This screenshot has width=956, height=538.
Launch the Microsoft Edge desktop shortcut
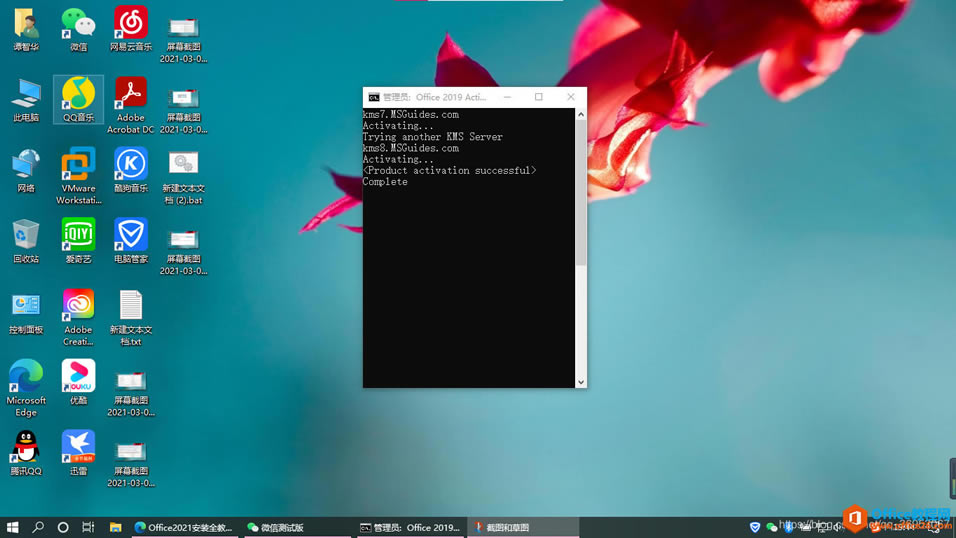click(26, 388)
